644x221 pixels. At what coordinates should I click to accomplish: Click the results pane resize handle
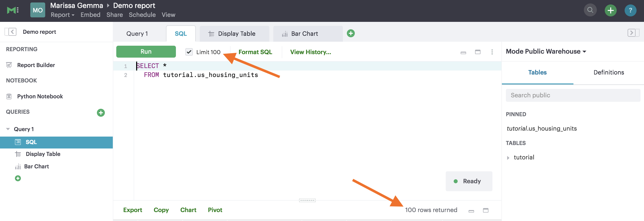307,200
